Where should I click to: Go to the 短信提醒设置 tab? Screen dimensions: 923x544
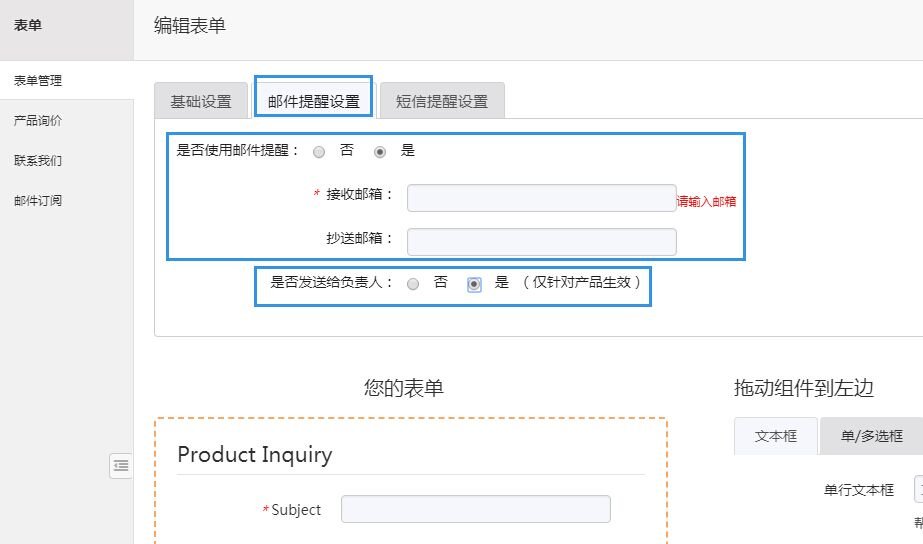tap(442, 101)
